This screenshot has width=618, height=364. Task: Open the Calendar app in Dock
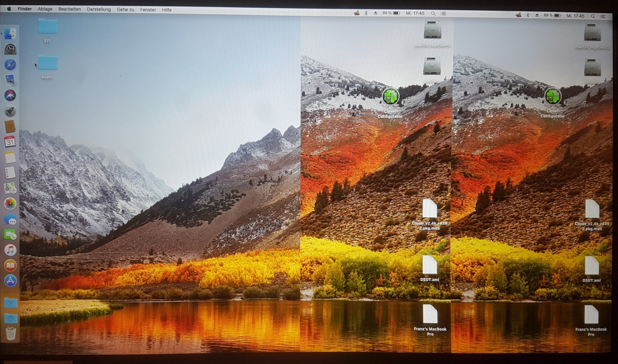coord(10,142)
